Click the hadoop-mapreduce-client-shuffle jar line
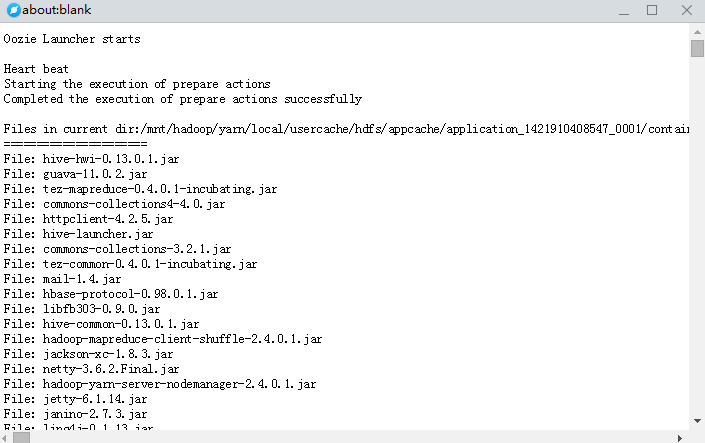Image resolution: width=705 pixels, height=443 pixels. (x=163, y=339)
